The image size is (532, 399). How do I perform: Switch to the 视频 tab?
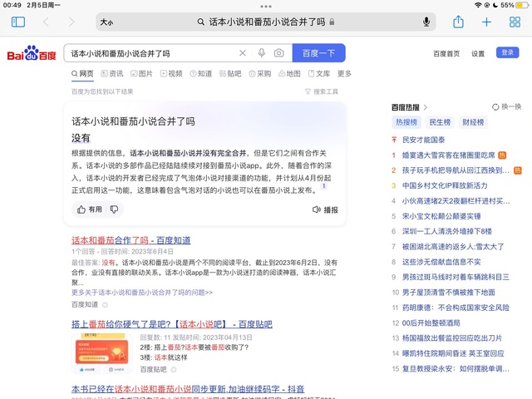[x=171, y=74]
